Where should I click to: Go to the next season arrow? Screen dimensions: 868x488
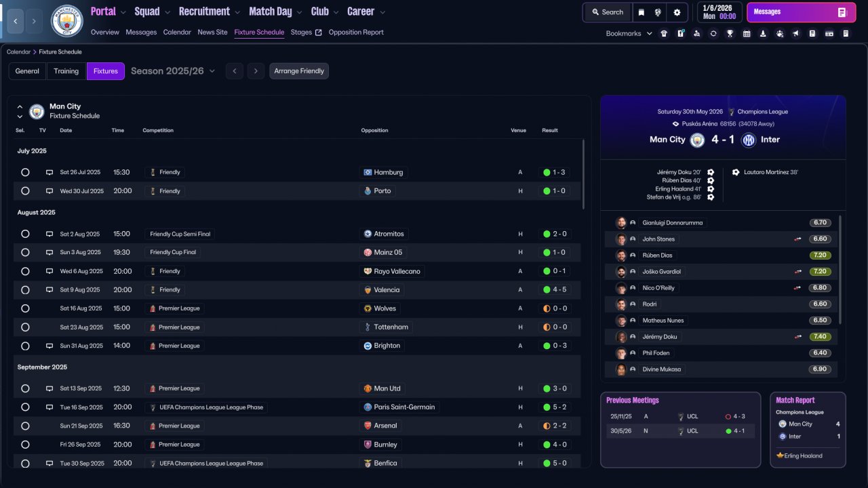tap(256, 71)
